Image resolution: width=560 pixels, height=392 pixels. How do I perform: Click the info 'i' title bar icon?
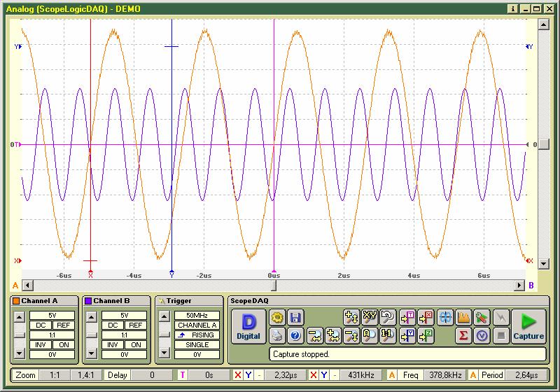513,8
